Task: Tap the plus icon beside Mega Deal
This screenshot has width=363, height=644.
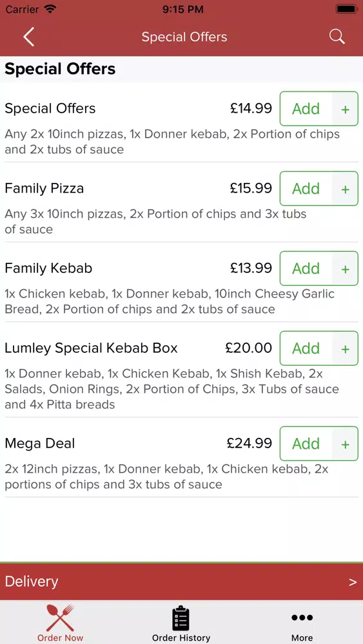Action: [346, 444]
